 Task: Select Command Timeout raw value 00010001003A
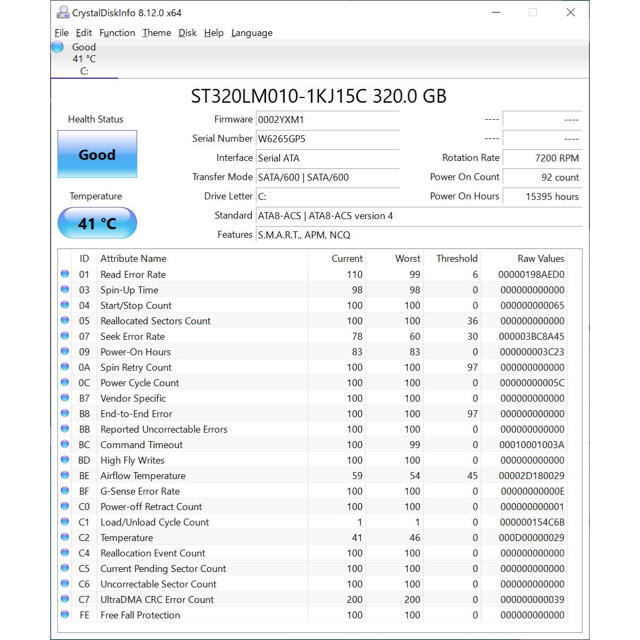pyautogui.click(x=532, y=444)
